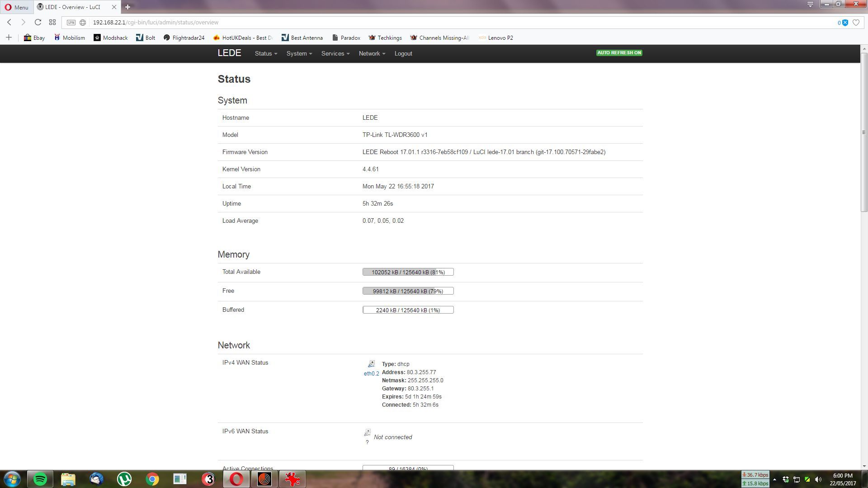This screenshot has height=488, width=868.
Task: Open the Network dropdown menu
Action: pyautogui.click(x=371, y=53)
